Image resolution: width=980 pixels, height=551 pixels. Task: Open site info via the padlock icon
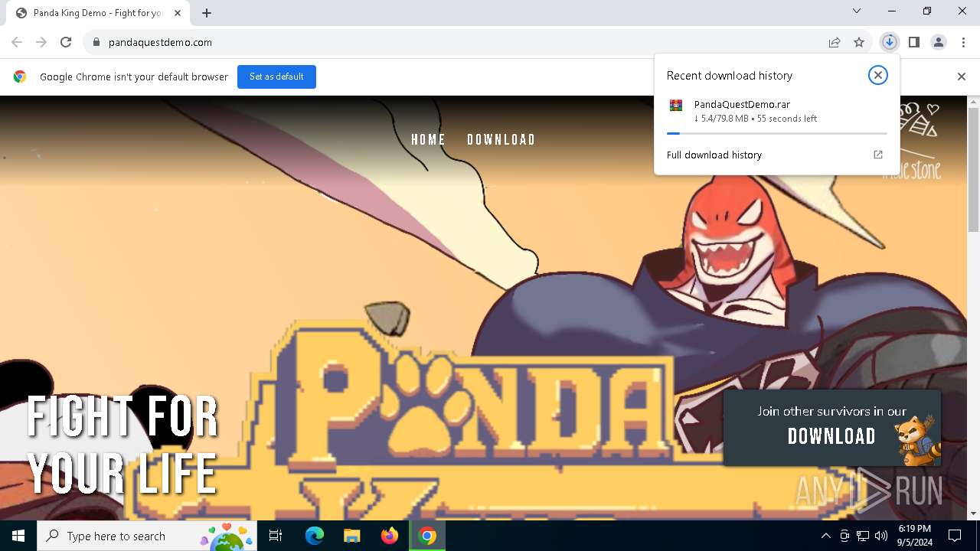[x=96, y=42]
